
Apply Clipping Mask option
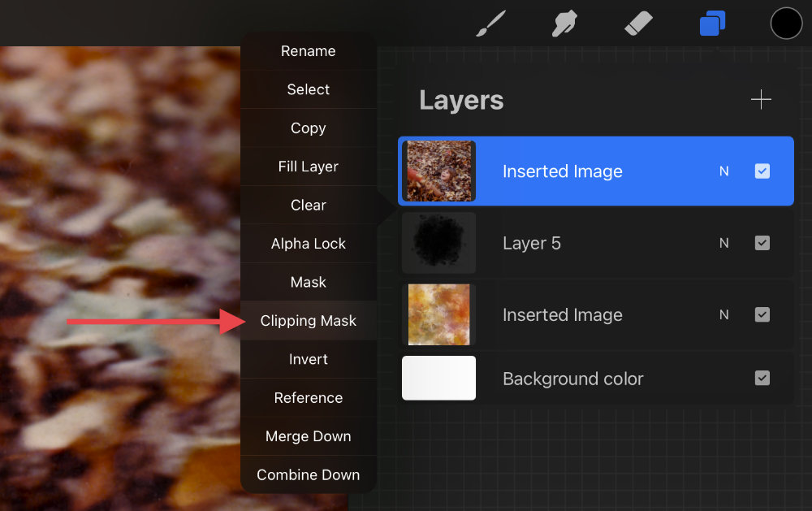(x=308, y=320)
